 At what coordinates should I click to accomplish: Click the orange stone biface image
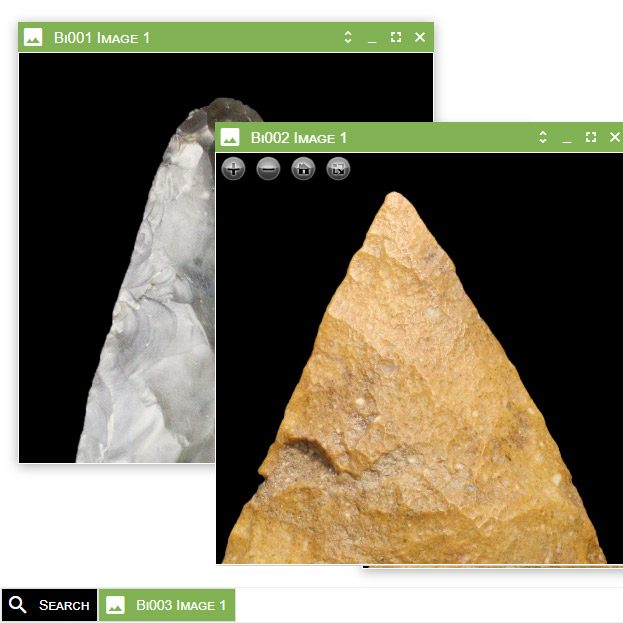420,400
